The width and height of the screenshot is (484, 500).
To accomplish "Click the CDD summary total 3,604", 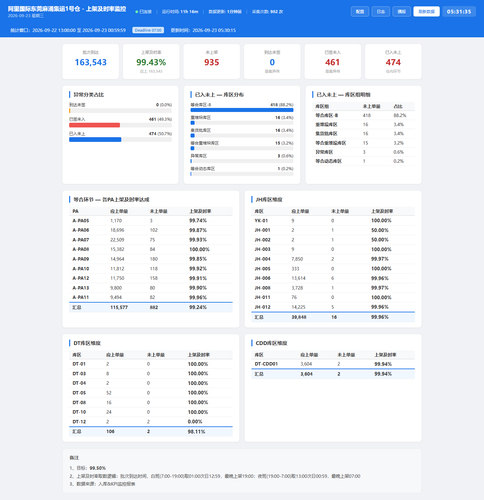I will point(306,374).
